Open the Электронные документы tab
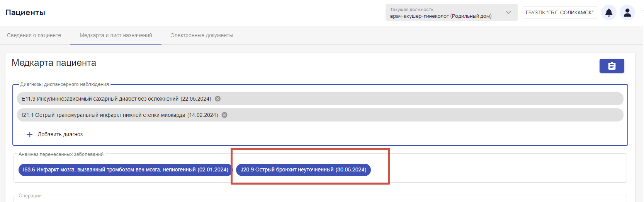This screenshot has width=644, height=202. point(202,35)
